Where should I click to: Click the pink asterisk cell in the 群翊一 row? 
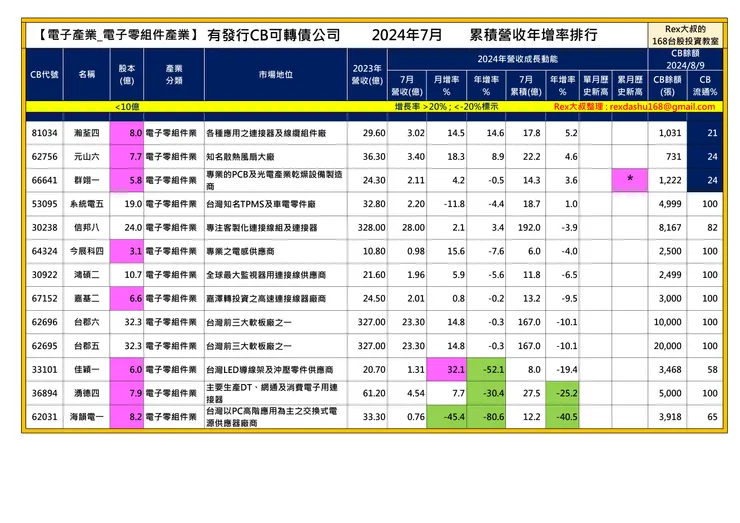pos(630,180)
